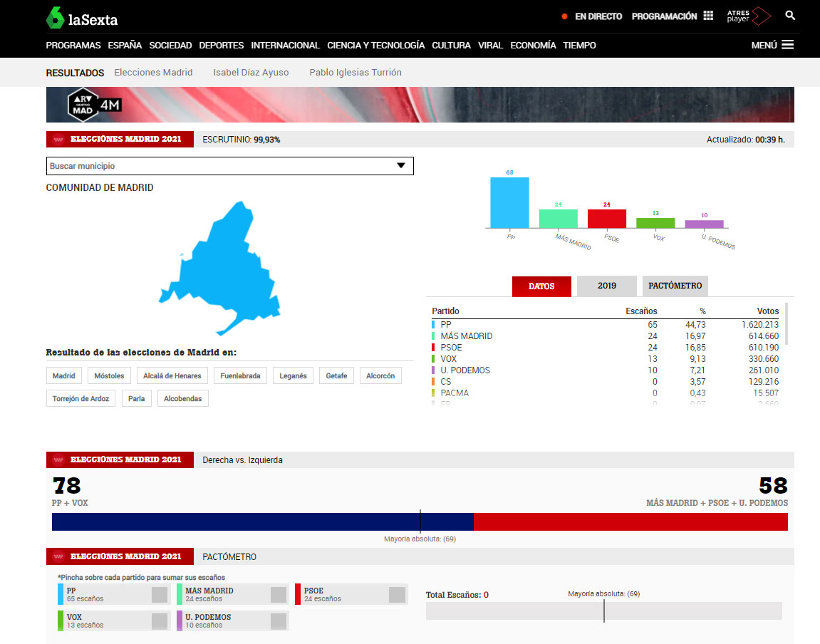Open the programación grid icon
The width and height of the screenshot is (820, 644).
point(708,16)
